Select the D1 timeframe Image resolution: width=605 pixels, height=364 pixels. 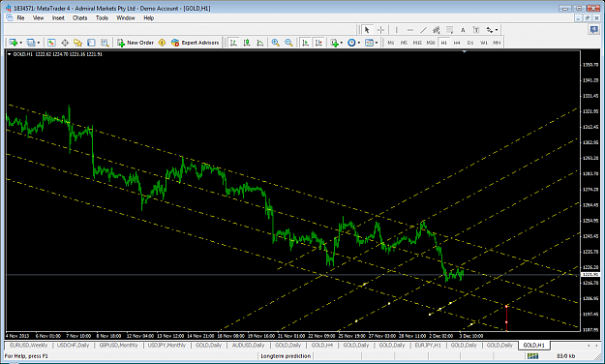[469, 43]
